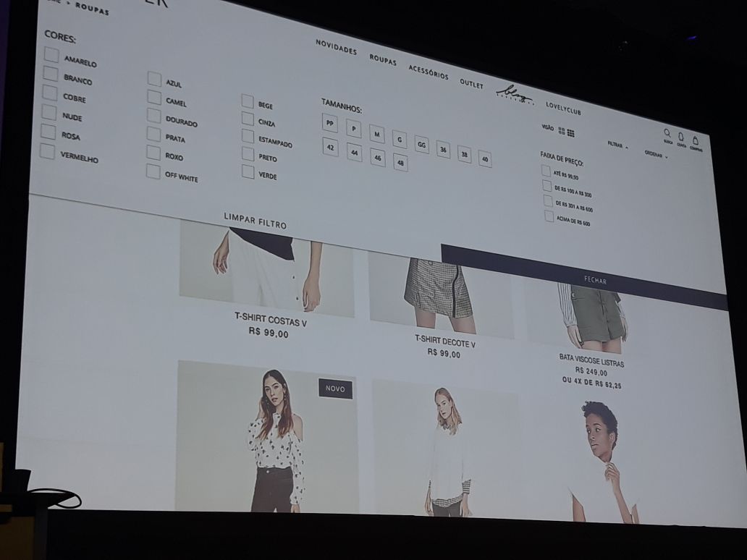The height and width of the screenshot is (560, 747).
Task: Select the Roxo color filter
Action: (153, 153)
